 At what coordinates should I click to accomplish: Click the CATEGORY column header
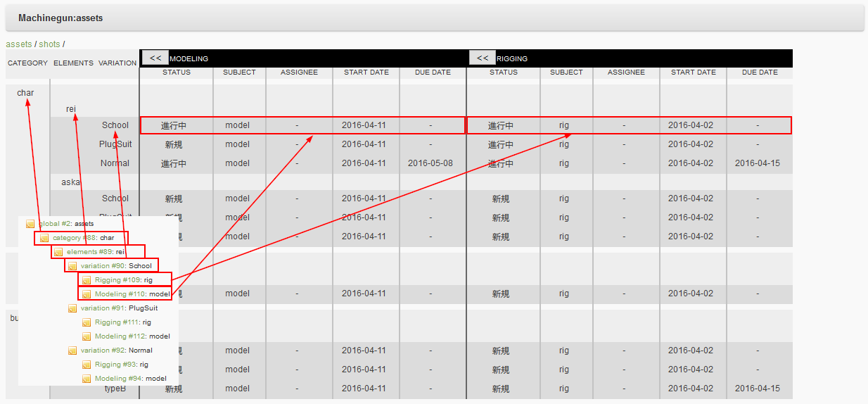pyautogui.click(x=27, y=63)
